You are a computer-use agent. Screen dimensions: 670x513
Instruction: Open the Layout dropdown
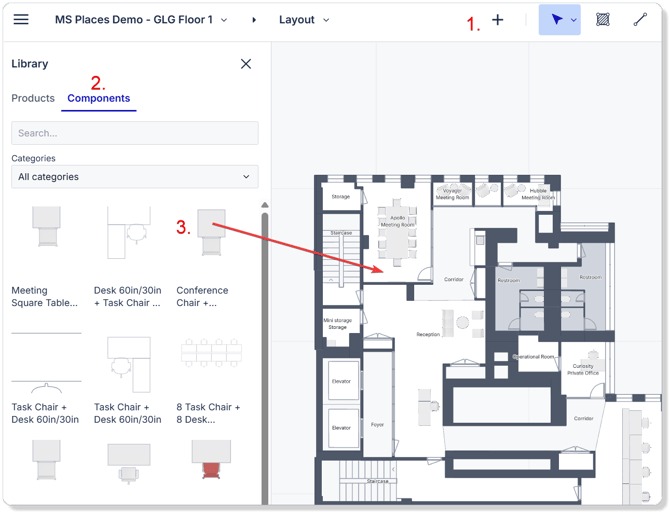(304, 20)
